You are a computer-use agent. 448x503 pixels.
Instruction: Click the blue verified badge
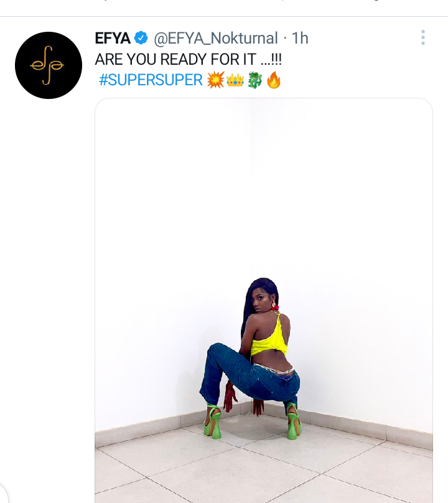(141, 38)
